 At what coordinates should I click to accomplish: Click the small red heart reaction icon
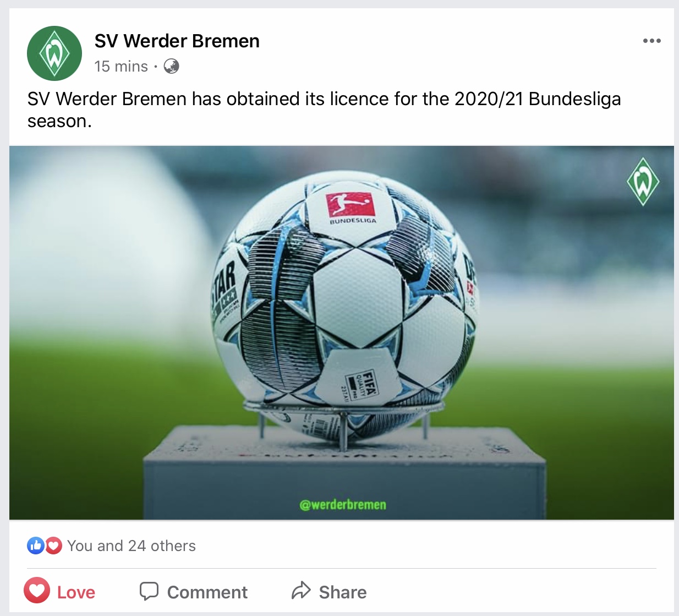click(53, 546)
